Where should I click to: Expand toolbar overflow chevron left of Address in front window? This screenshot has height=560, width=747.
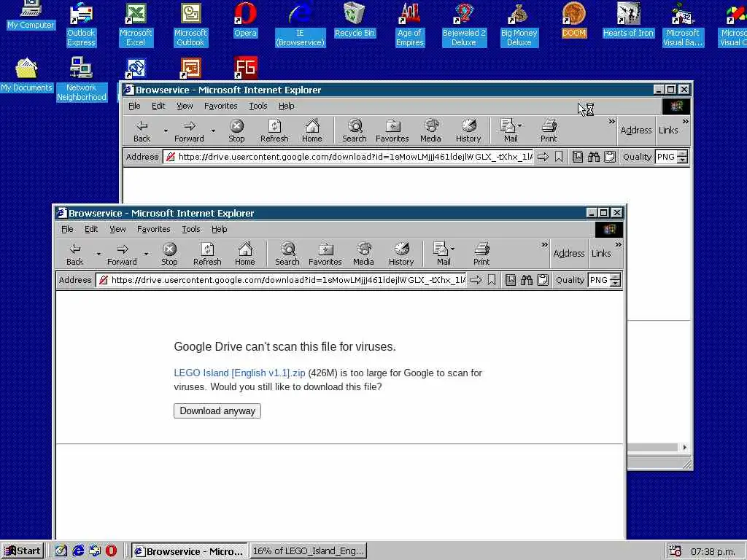coord(544,245)
